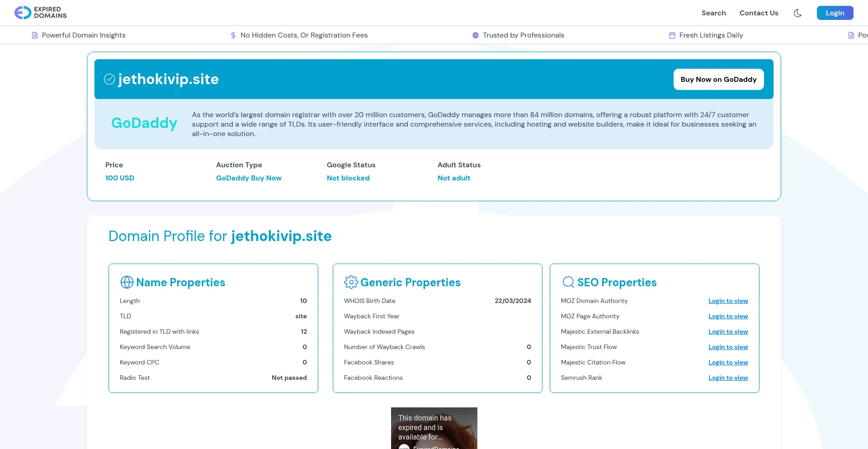Click the globe icon beside Trusted by Professionals
Image resolution: width=868 pixels, height=449 pixels.
pos(475,35)
